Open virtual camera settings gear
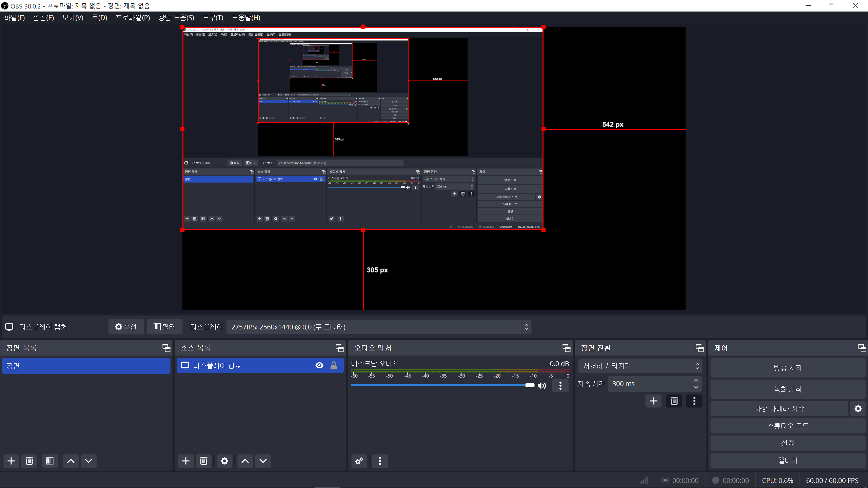The height and width of the screenshot is (488, 868). [x=858, y=409]
